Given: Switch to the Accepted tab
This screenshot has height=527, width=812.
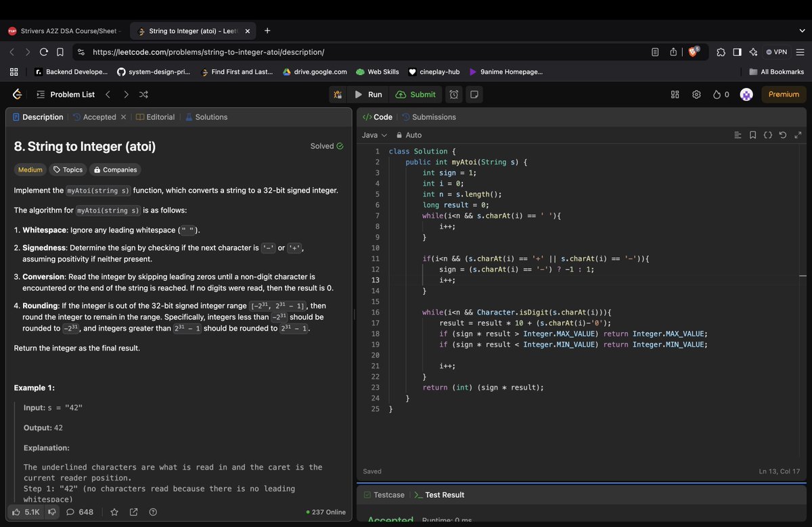Looking at the screenshot, I should pyautogui.click(x=94, y=117).
